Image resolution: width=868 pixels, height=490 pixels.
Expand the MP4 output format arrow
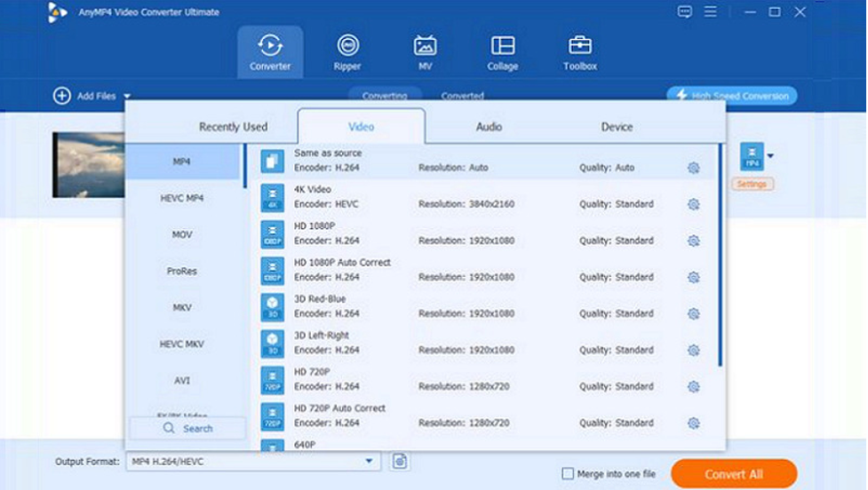click(770, 156)
